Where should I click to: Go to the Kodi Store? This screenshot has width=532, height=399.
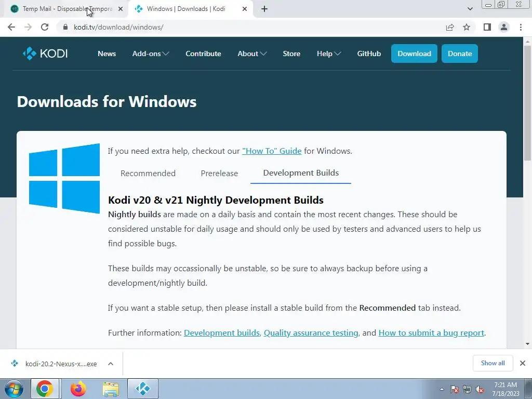point(291,54)
